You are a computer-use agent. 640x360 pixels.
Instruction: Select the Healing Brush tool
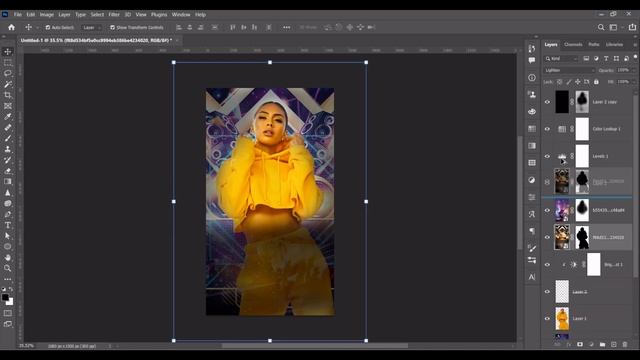(x=8, y=127)
